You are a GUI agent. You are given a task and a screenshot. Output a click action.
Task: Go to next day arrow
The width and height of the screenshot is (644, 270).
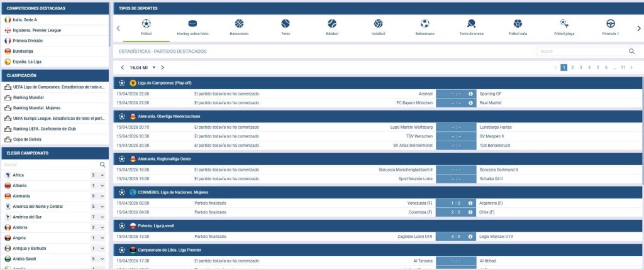point(163,67)
